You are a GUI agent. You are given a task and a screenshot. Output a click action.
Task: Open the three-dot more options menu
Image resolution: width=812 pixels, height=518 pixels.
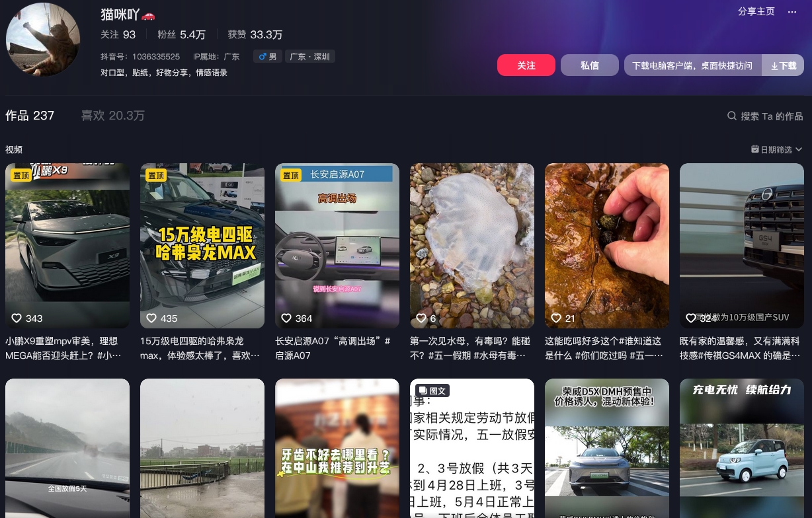click(792, 12)
